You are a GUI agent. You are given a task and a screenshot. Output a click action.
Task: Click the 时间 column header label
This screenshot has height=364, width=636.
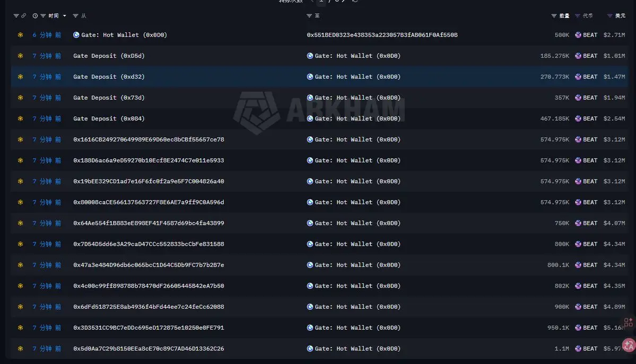click(54, 16)
